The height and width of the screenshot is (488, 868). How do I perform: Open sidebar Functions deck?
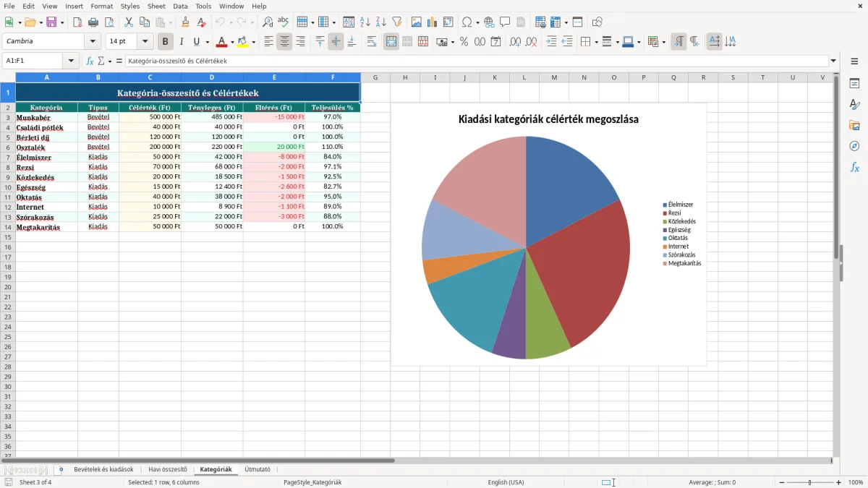tap(854, 167)
